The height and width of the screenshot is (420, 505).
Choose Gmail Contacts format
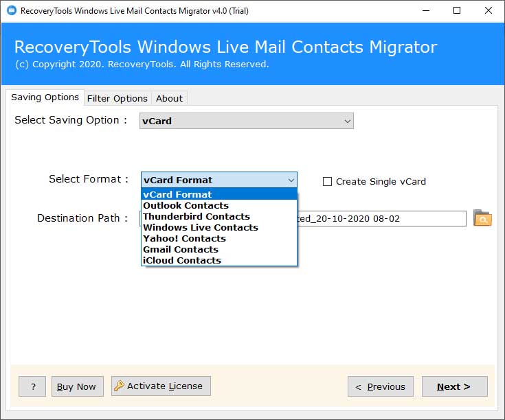tap(180, 249)
